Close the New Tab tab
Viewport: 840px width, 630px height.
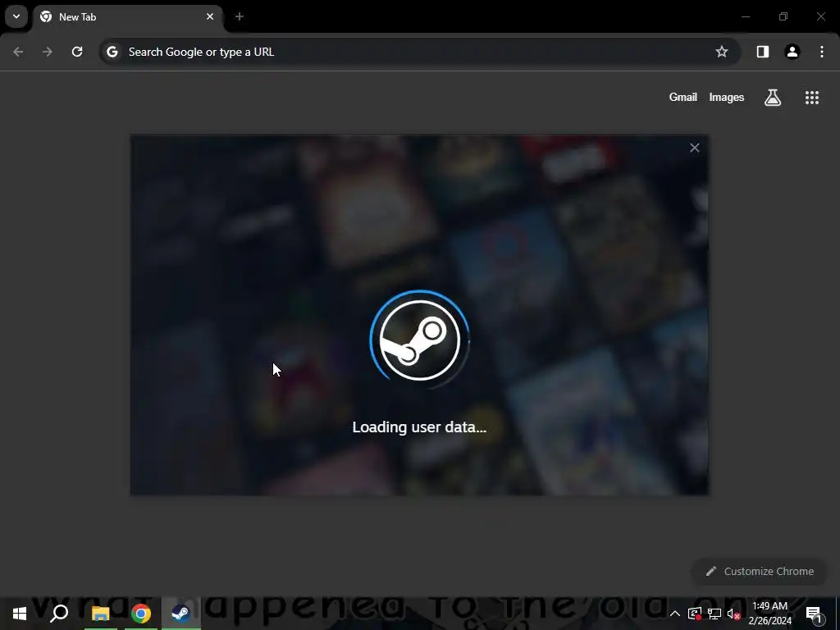click(x=210, y=16)
